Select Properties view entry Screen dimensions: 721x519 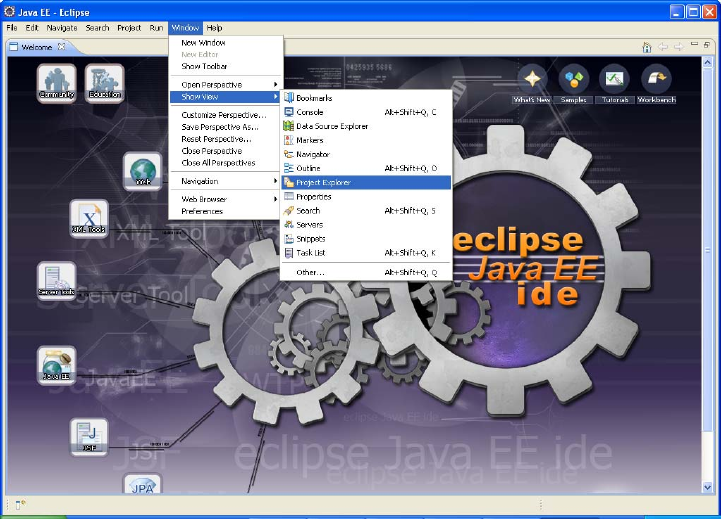tap(366, 197)
